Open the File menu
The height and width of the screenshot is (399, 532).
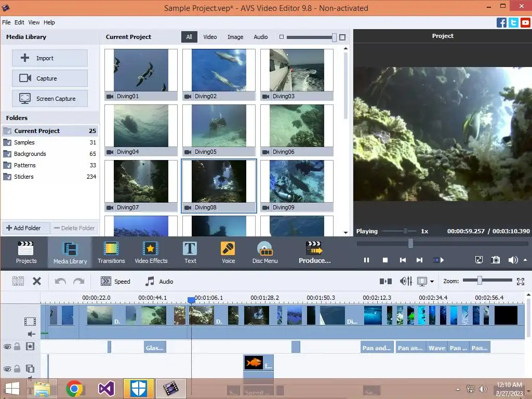6,22
